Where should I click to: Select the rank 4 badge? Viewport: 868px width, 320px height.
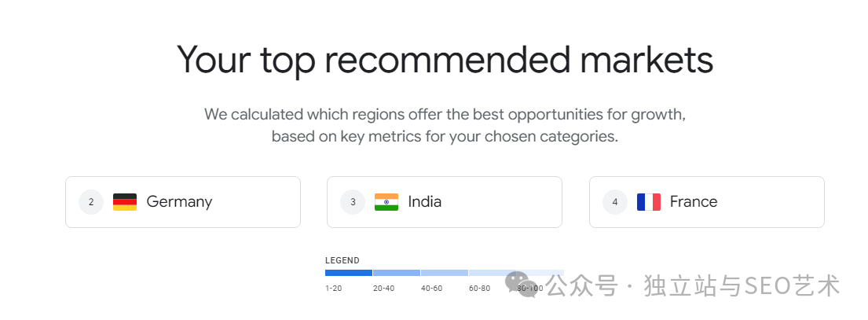[615, 202]
